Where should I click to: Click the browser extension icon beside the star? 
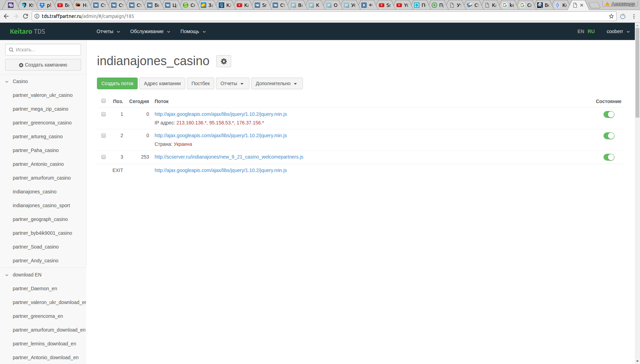point(623,16)
